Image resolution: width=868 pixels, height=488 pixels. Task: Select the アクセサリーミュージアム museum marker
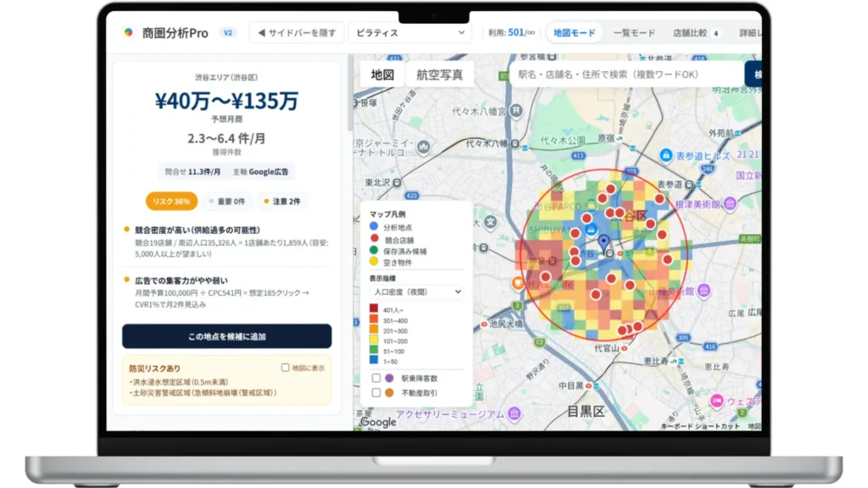(x=515, y=413)
